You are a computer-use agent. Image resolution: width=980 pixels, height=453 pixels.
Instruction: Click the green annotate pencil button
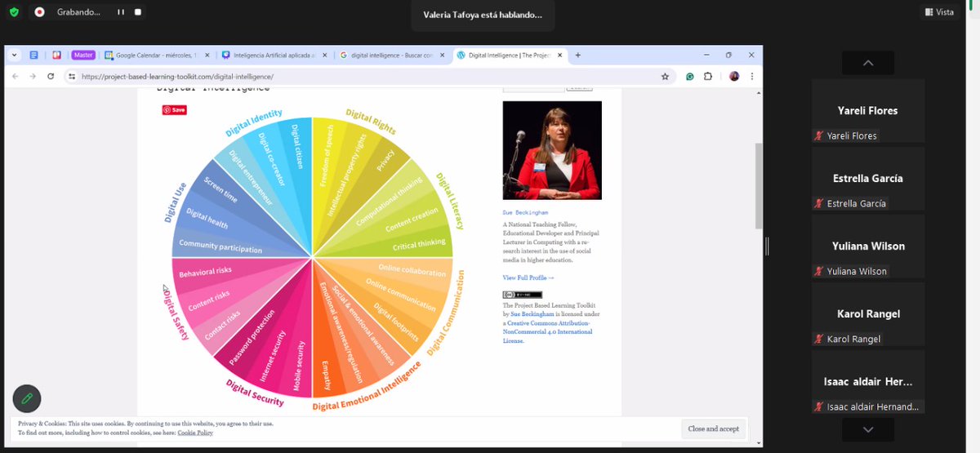coord(27,398)
